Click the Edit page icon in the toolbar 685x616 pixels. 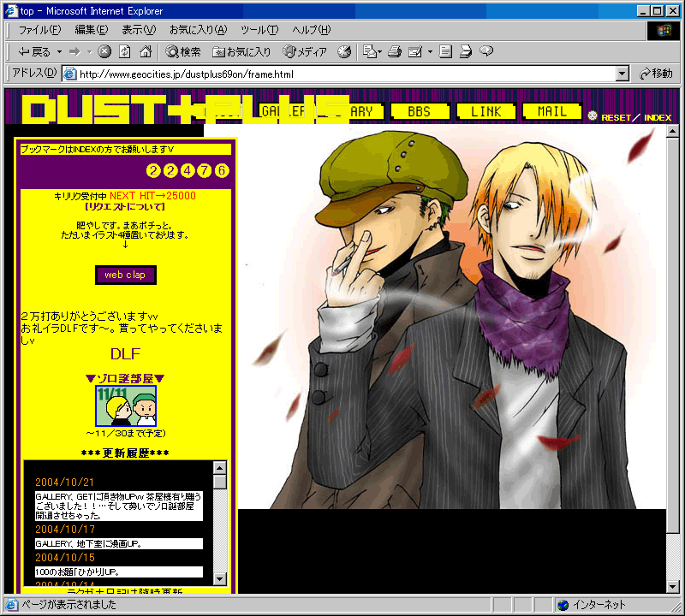[414, 52]
